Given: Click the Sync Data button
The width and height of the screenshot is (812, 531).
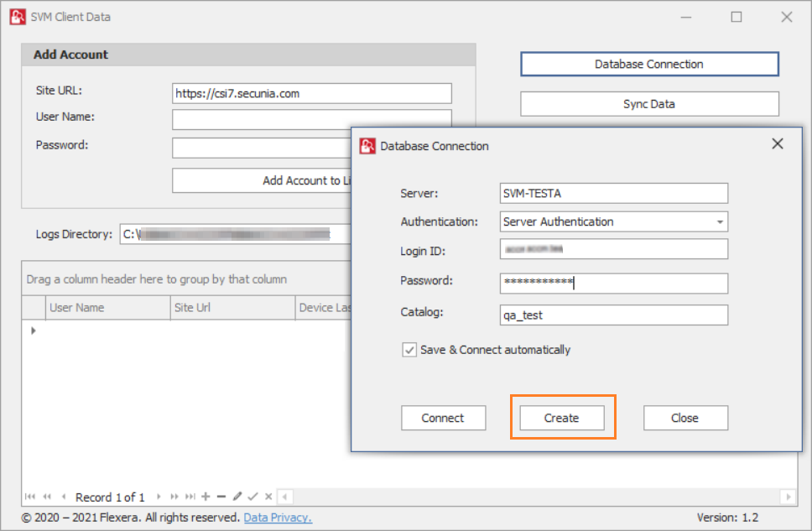Looking at the screenshot, I should [649, 104].
